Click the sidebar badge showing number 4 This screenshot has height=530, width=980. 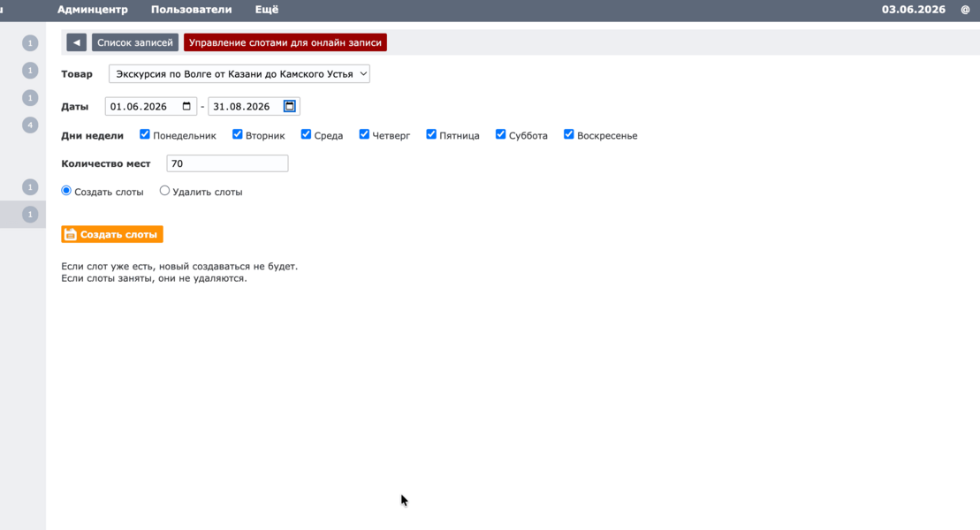tap(30, 125)
